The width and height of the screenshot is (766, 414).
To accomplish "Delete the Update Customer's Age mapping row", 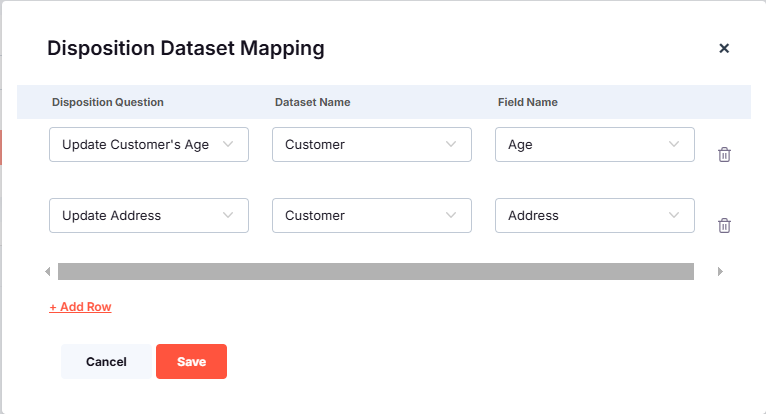I will tap(725, 154).
